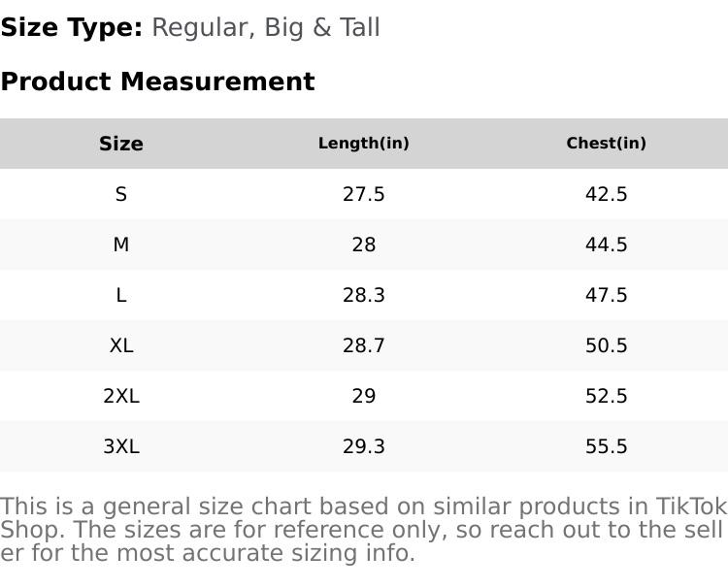Image resolution: width=728 pixels, height=588 pixels.
Task: Click the 44.5 chest value
Action: [x=607, y=245]
